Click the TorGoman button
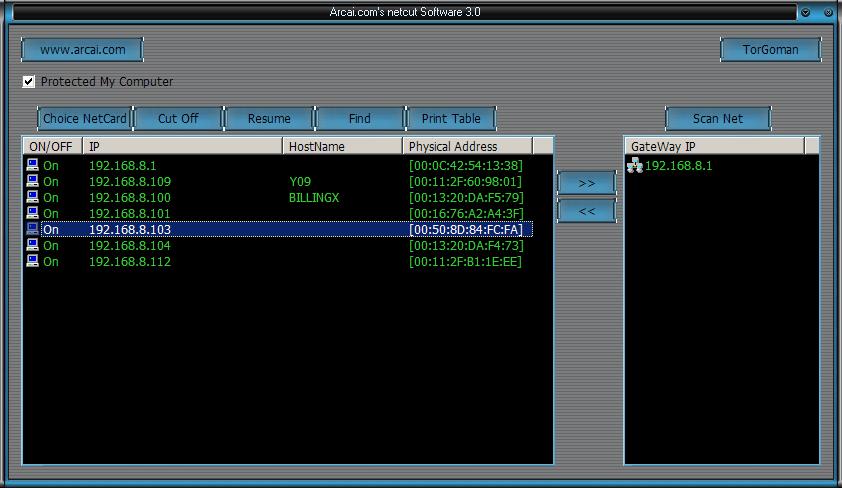The image size is (842, 488). coord(771,50)
